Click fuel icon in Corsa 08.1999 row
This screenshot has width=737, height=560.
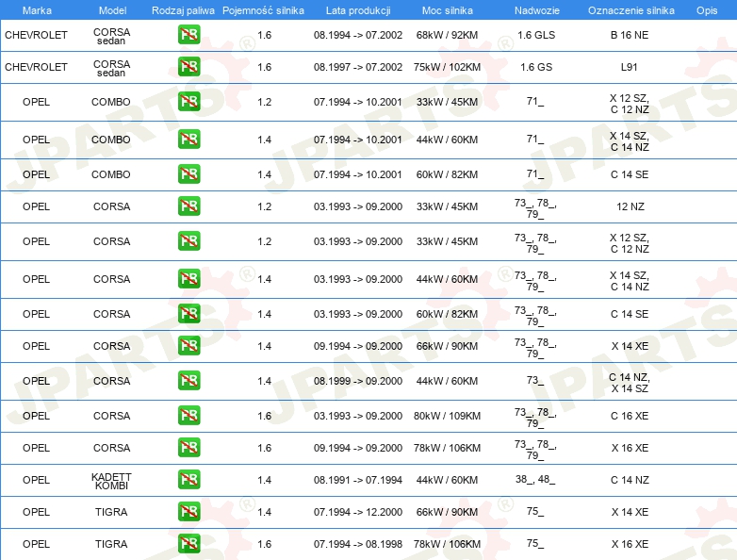click(x=188, y=380)
